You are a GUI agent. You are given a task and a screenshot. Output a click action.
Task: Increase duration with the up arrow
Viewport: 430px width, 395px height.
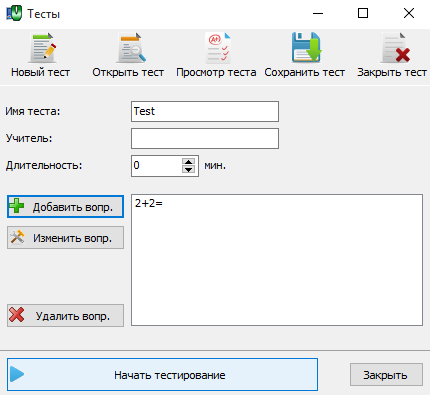tap(189, 162)
